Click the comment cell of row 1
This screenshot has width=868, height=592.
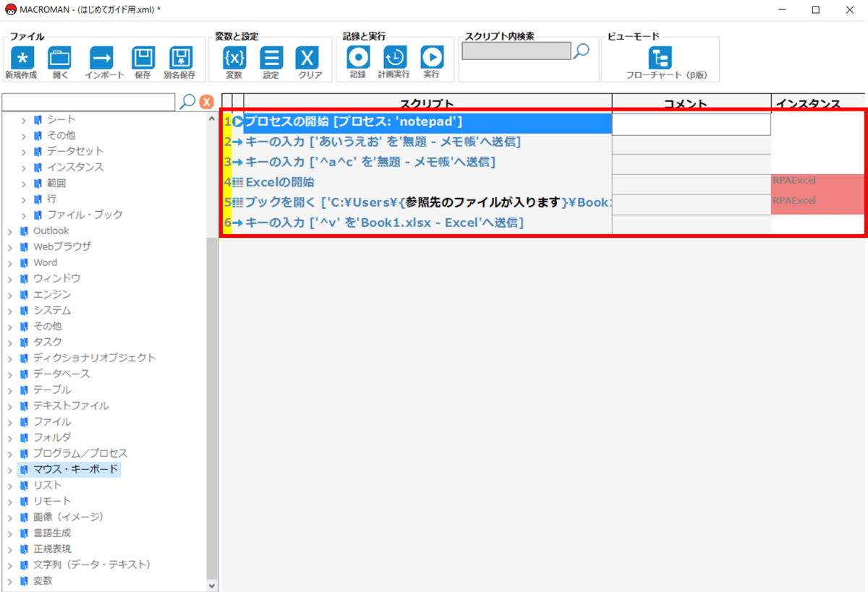tap(692, 124)
